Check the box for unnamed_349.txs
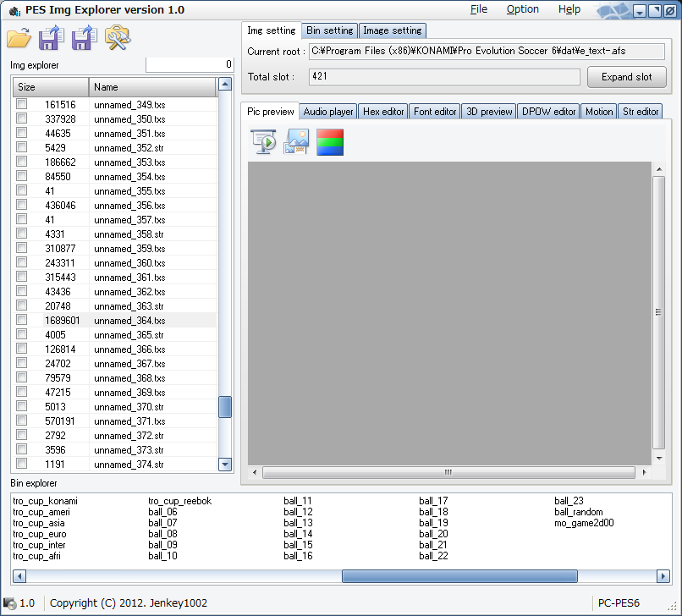682x616 pixels. pos(22,105)
